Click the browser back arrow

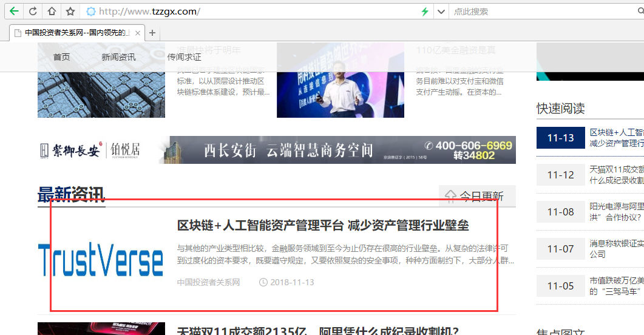14,11
